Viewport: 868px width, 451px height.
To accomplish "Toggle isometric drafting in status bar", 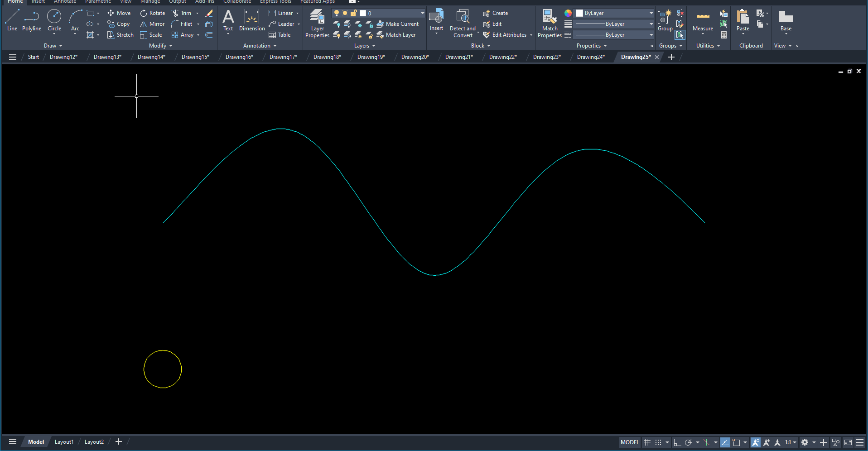I will click(x=706, y=442).
